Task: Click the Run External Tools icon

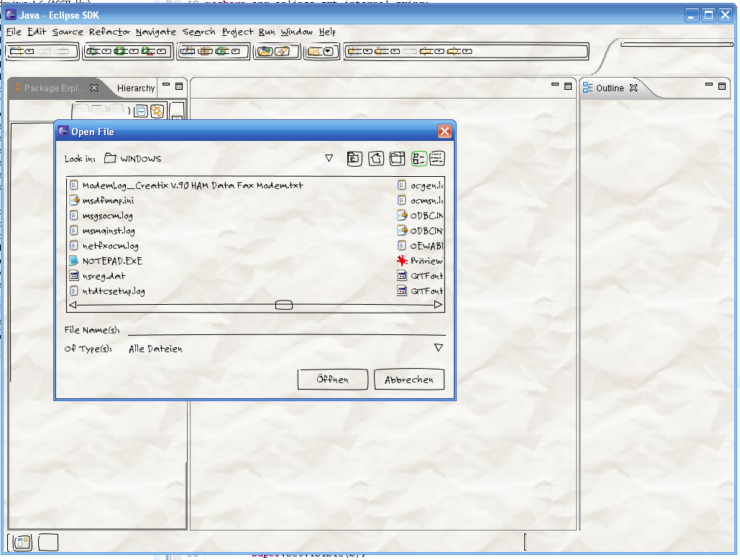Action: (x=147, y=51)
